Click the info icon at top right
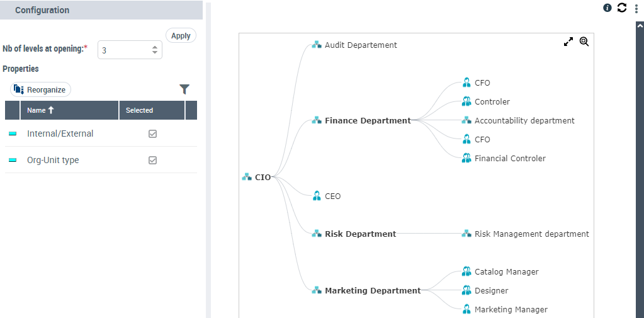Screen dimensions: 644x318 point(607,8)
